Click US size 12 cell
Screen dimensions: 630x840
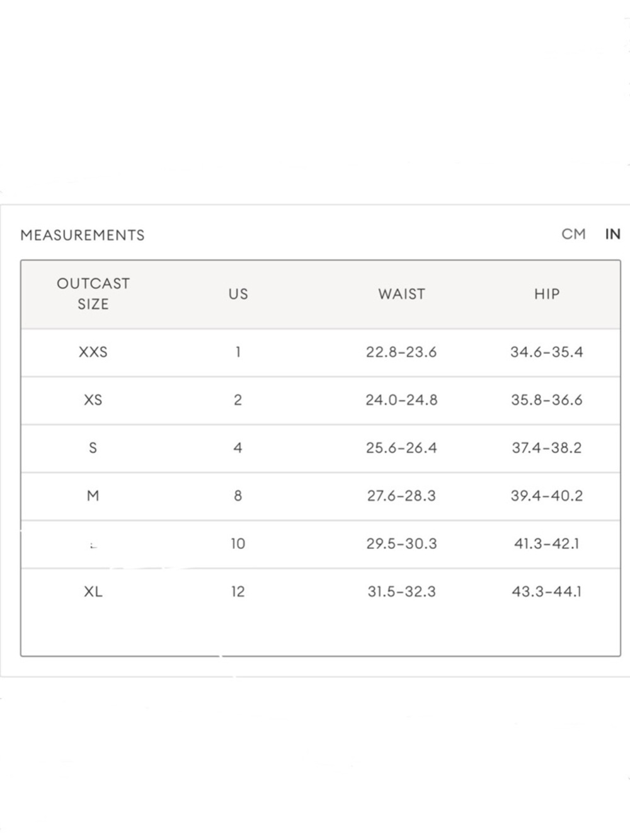[x=238, y=592]
